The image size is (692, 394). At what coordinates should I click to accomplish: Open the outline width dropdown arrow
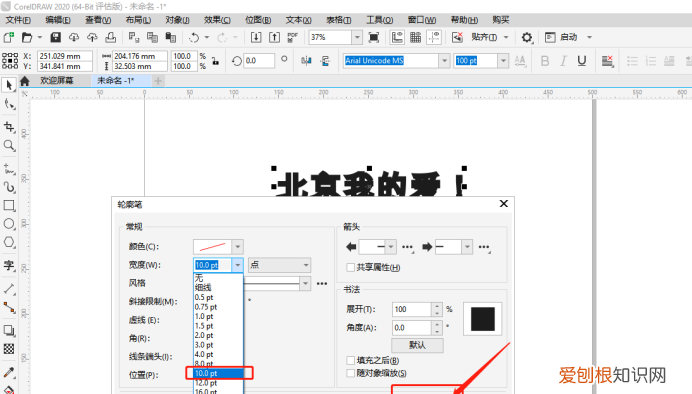pyautogui.click(x=237, y=265)
